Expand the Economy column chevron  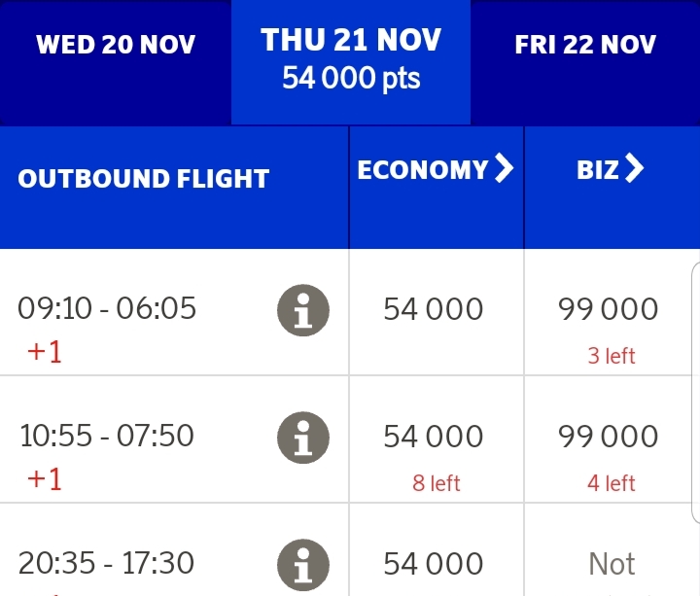click(x=504, y=170)
